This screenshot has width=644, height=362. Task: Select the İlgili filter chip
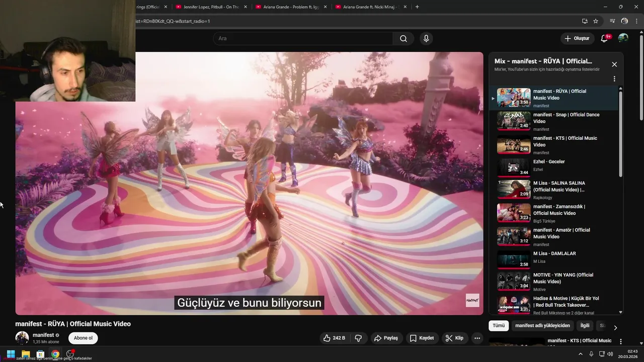click(x=585, y=326)
